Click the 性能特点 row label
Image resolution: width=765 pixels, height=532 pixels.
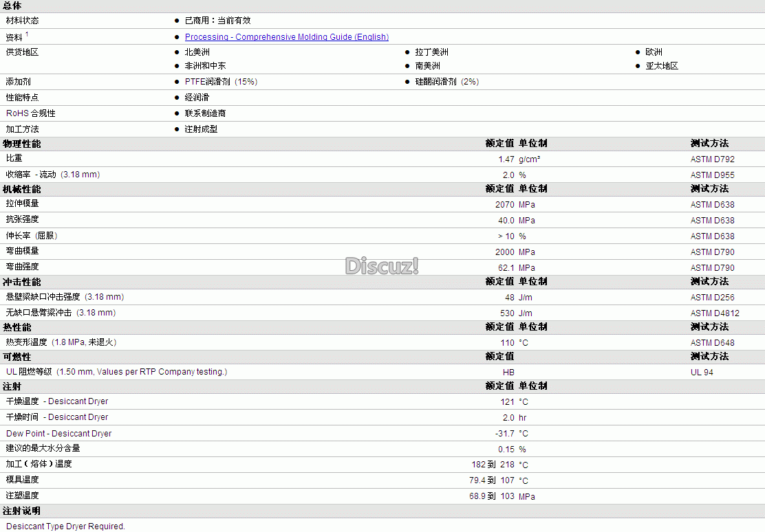point(23,98)
